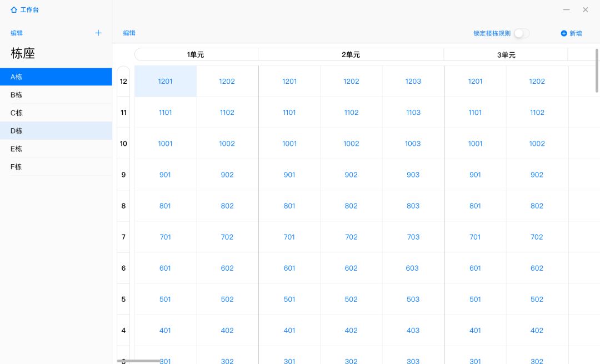
Task: Select B栋 in the building list
Action: pos(56,95)
